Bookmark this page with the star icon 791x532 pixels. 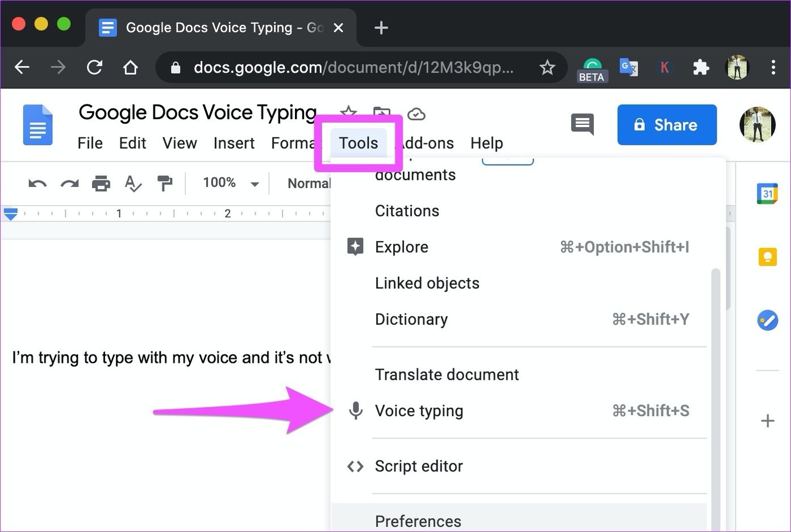[x=547, y=68]
